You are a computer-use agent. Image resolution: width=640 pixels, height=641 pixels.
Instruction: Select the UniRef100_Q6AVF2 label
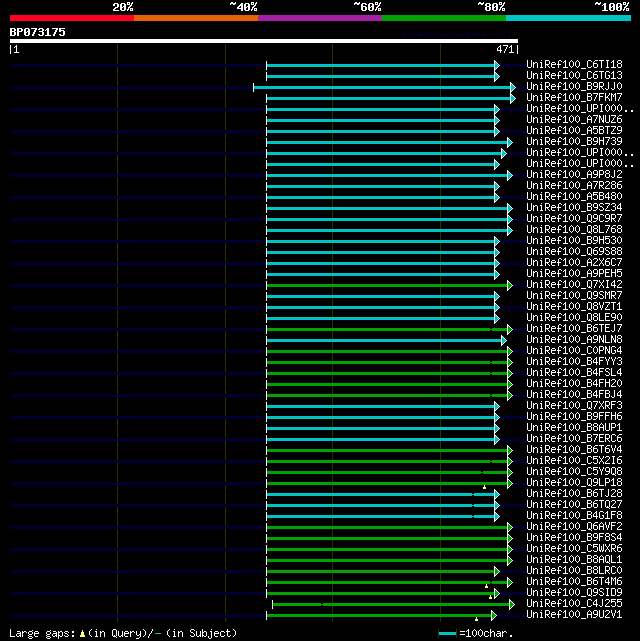[x=574, y=527]
